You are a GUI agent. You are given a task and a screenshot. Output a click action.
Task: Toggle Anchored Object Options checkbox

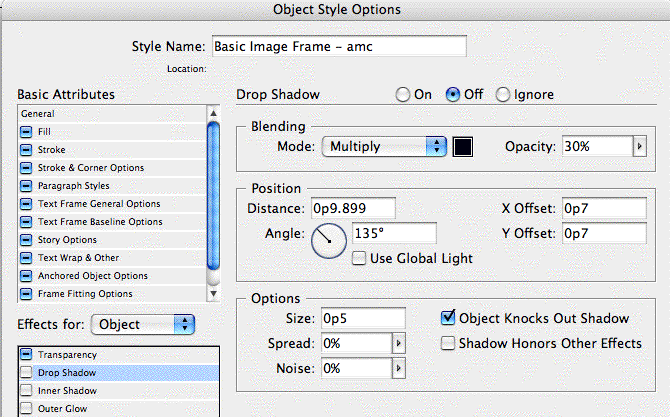(26, 276)
